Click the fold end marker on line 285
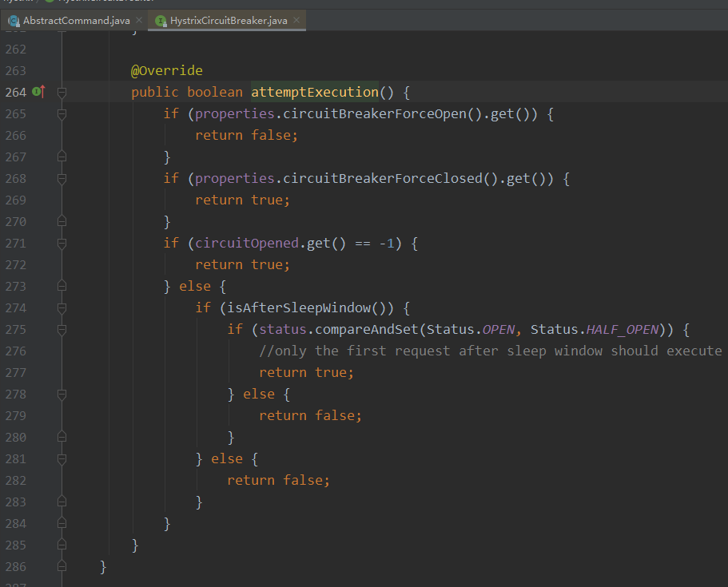 click(x=62, y=545)
